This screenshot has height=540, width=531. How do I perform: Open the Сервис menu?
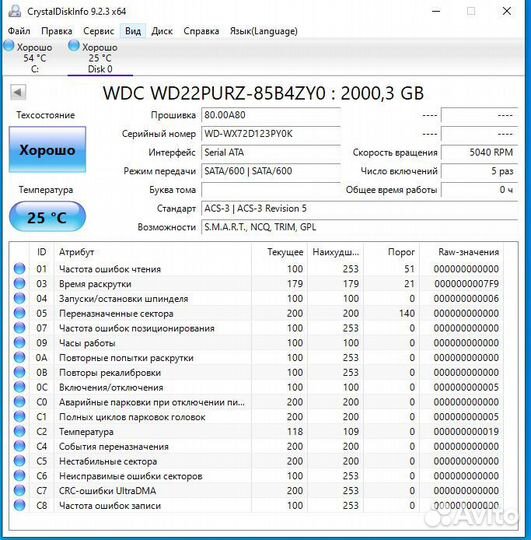[98, 31]
